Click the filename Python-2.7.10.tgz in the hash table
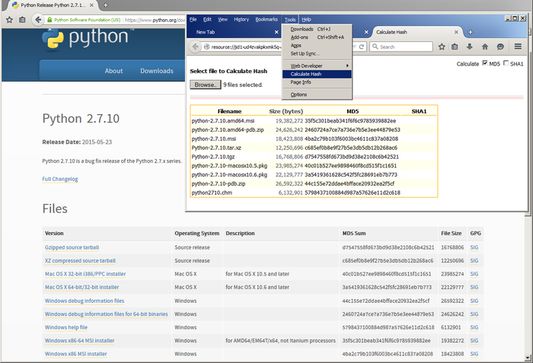The height and width of the screenshot is (363, 533). (213, 157)
